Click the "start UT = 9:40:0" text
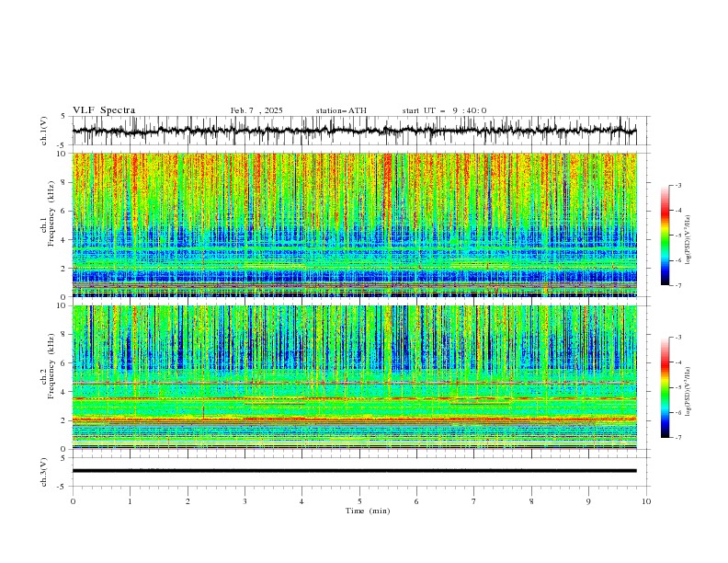 pos(444,110)
